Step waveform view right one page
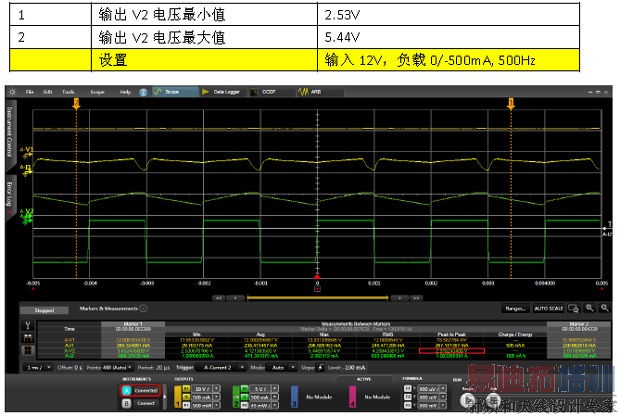 (x=399, y=298)
